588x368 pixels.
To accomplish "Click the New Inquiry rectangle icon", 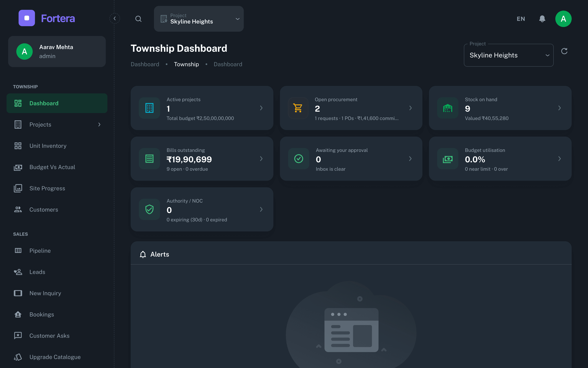I will tap(18, 293).
